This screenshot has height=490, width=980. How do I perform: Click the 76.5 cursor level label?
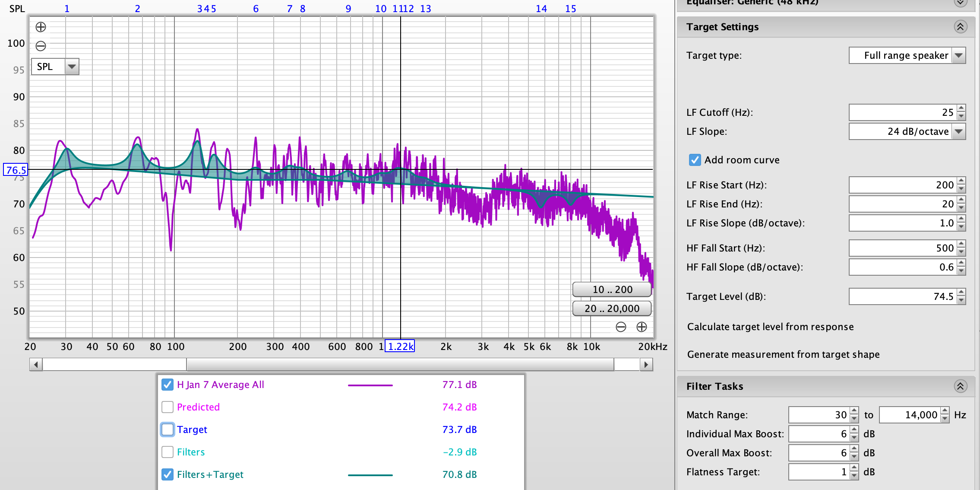(16, 170)
